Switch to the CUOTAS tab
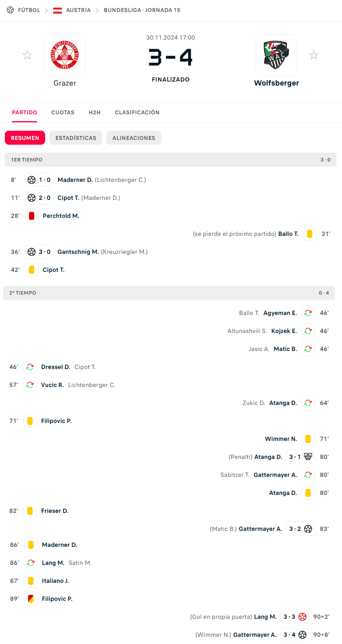This screenshot has width=342, height=644. point(63,112)
